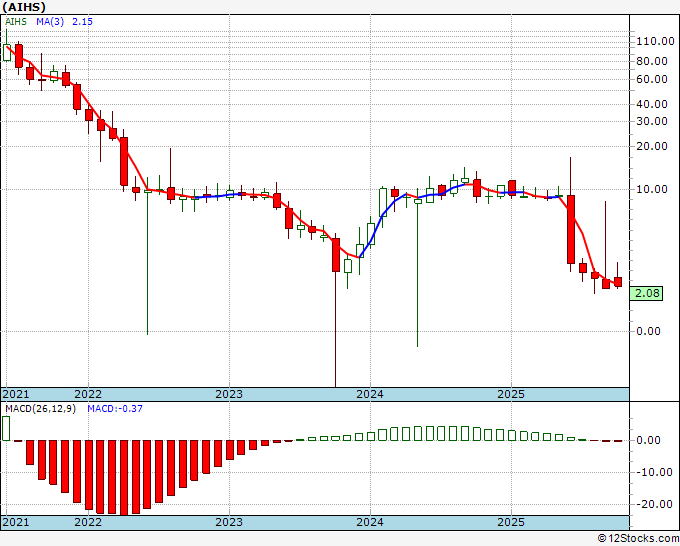
Task: Click the MACD axis 0.00 label
Action: (x=648, y=440)
